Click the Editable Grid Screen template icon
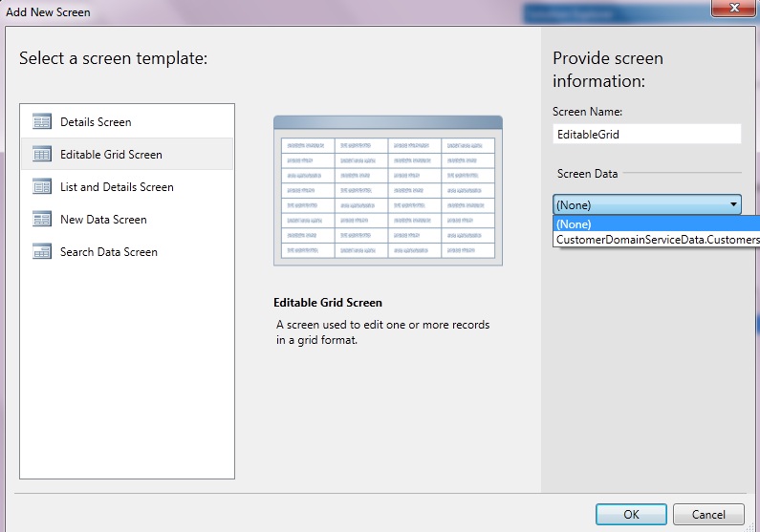This screenshot has width=760, height=532. point(42,154)
